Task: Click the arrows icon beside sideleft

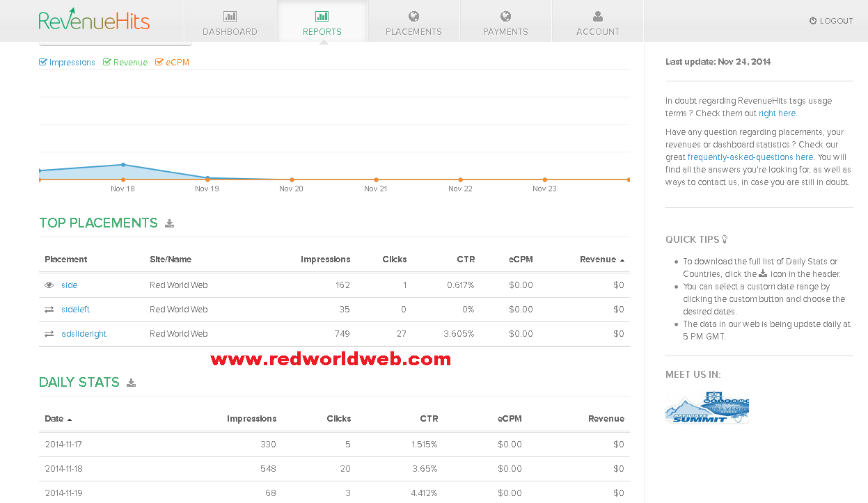Action: point(49,310)
